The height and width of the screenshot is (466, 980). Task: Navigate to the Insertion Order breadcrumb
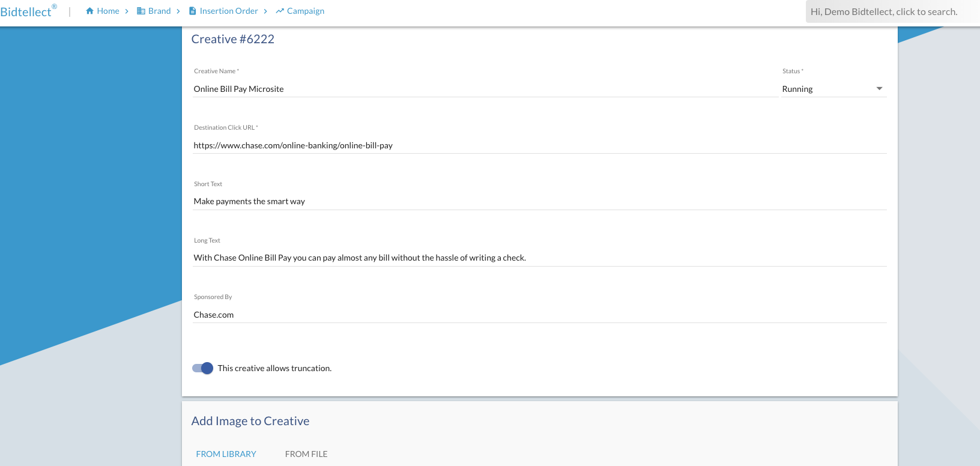229,11
